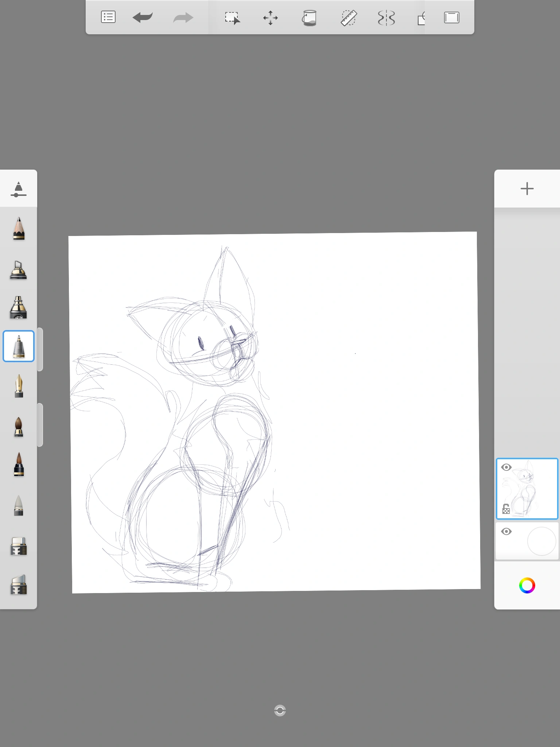Open the color wheel picker
This screenshot has width=560, height=747.
tap(527, 585)
